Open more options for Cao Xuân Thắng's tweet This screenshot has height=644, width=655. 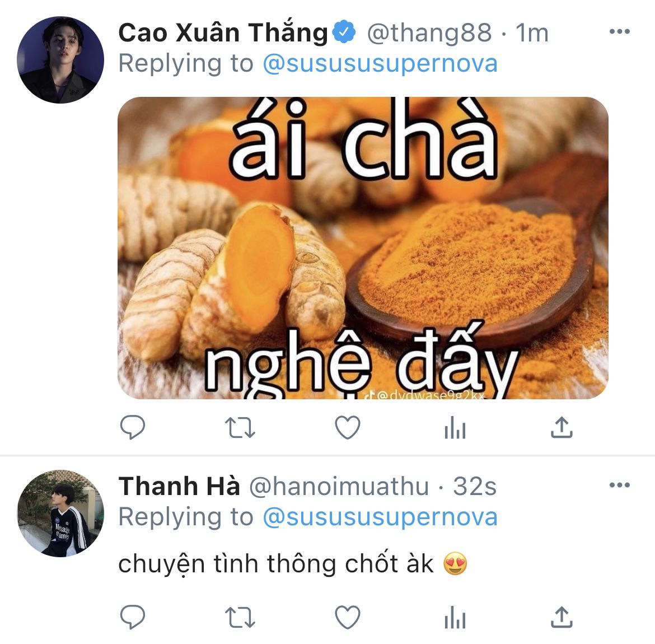(x=620, y=31)
